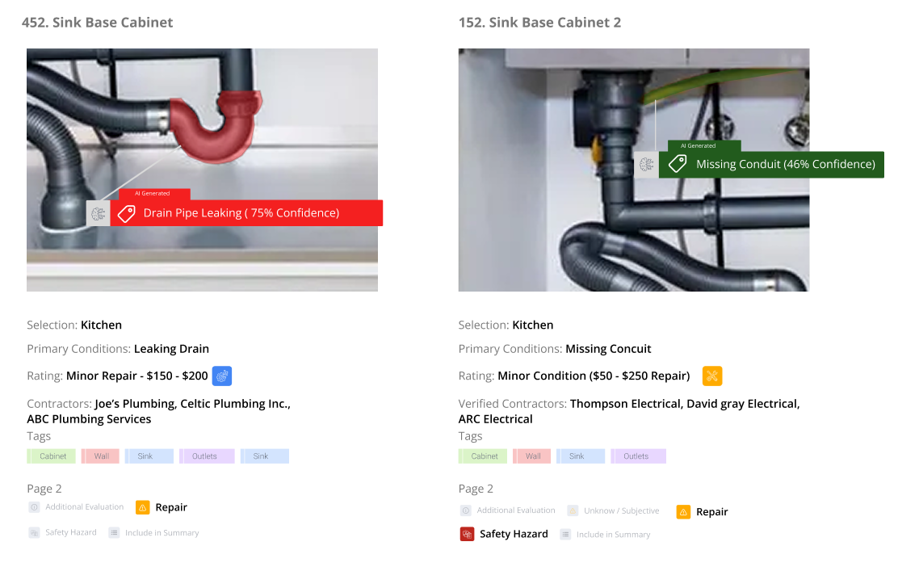Image resolution: width=898 pixels, height=588 pixels.
Task: Click the orange tools icon beside Minor Condition rating
Action: point(712,376)
